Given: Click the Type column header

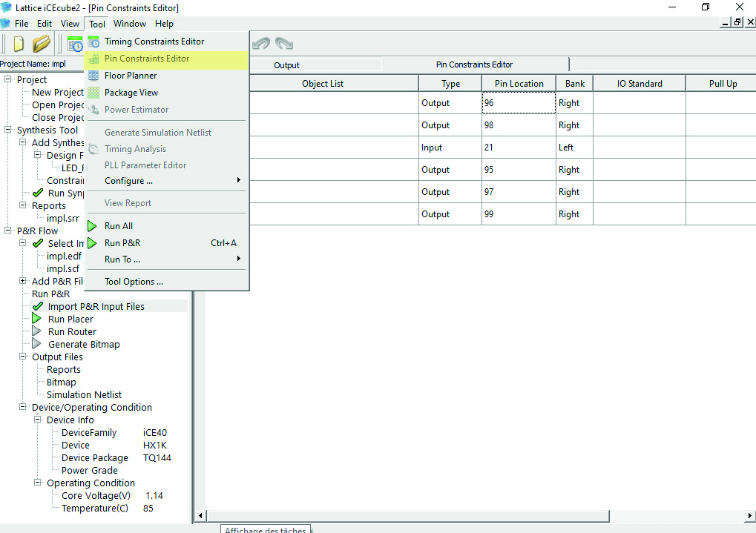Looking at the screenshot, I should (450, 83).
